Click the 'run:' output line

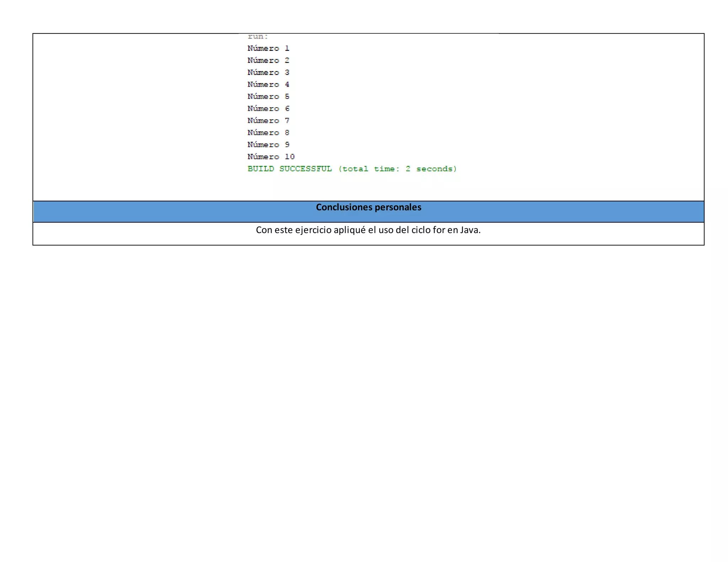click(258, 37)
